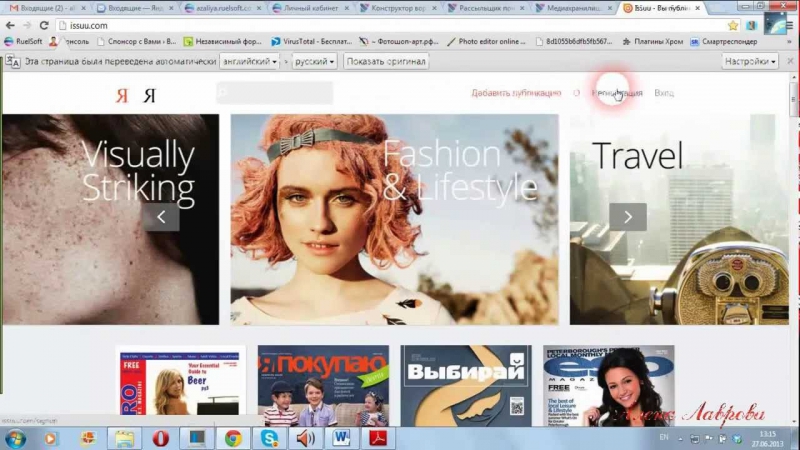Switch to the 'Медиахранилище' tab
The width and height of the screenshot is (800, 450).
tap(574, 8)
